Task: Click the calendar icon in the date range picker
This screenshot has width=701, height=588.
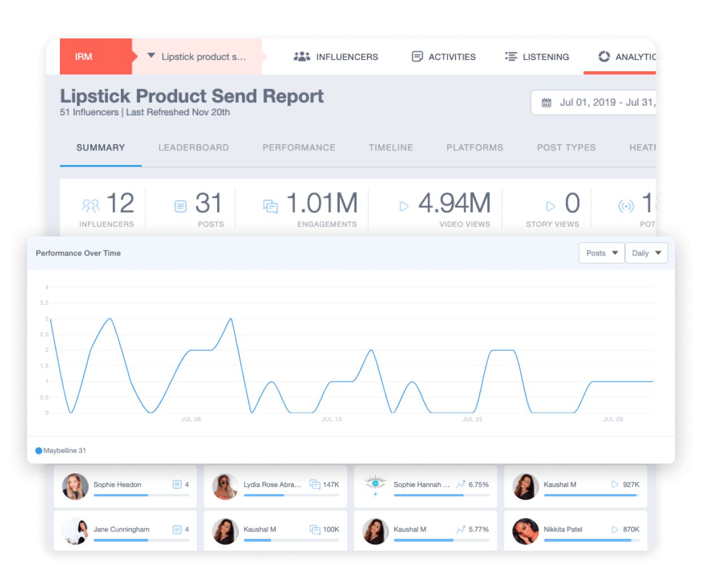Action: point(546,102)
